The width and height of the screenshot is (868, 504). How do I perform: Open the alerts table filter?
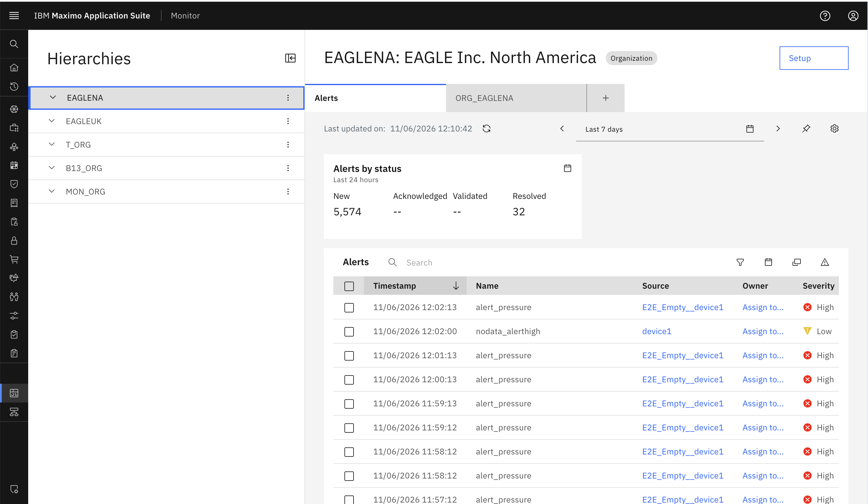pos(740,263)
